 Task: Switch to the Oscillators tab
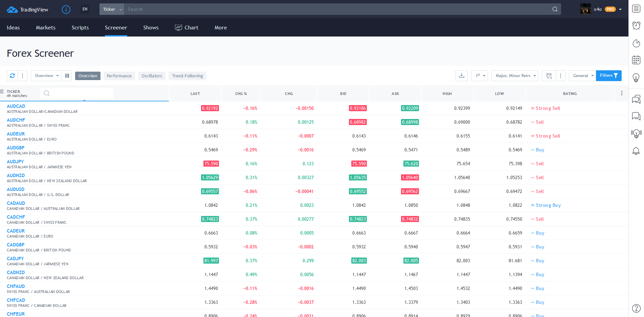click(152, 76)
